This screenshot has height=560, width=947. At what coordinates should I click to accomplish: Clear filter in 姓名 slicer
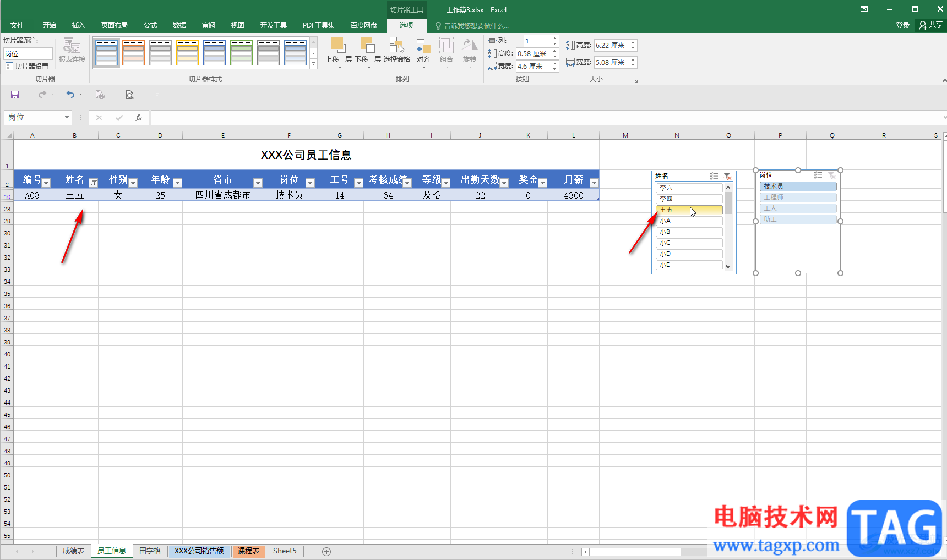point(727,176)
